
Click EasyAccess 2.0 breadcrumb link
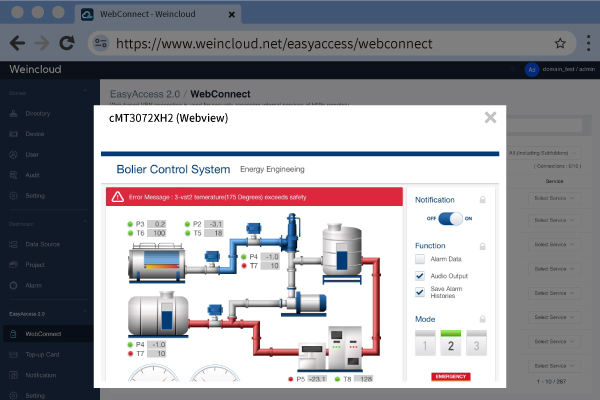(145, 94)
